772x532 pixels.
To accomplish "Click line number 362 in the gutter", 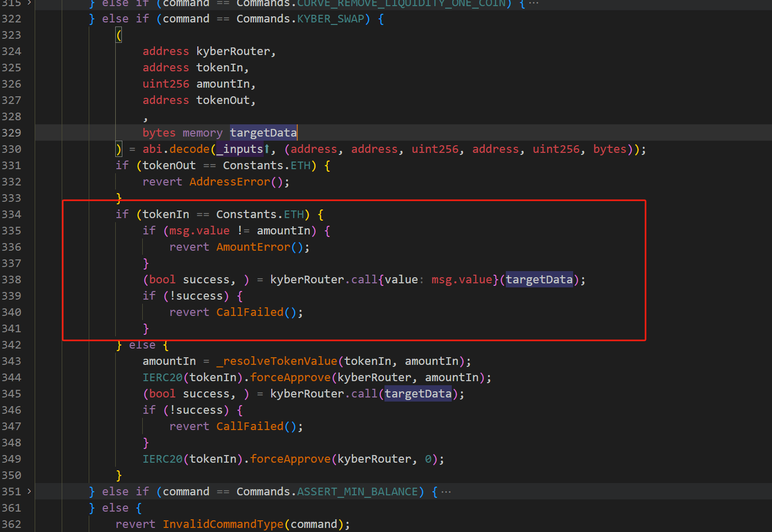I will [11, 524].
